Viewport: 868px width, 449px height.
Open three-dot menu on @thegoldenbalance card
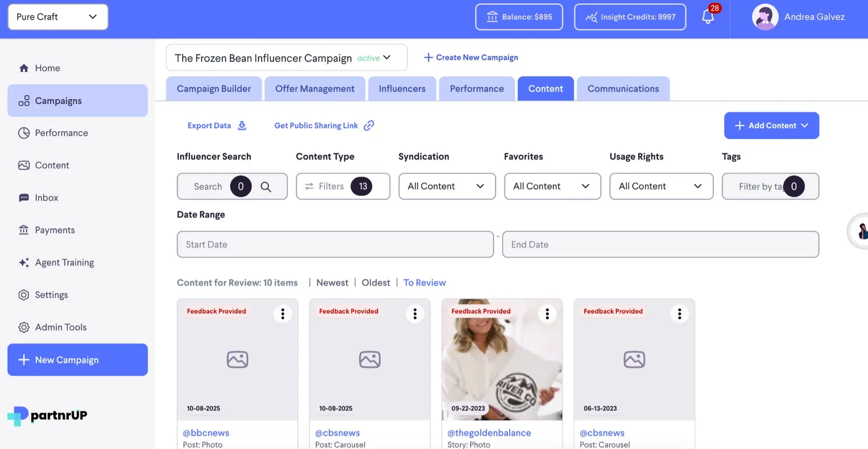pos(547,313)
